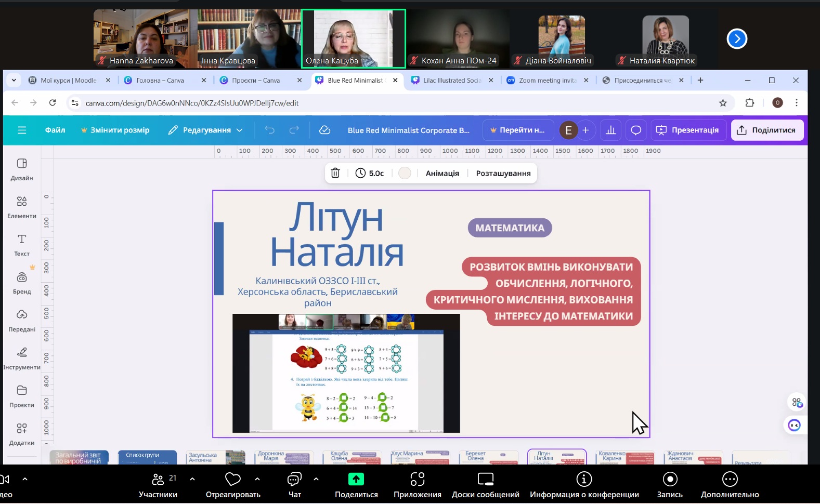
Task: Open the browser tab list chevron
Action: (x=14, y=80)
